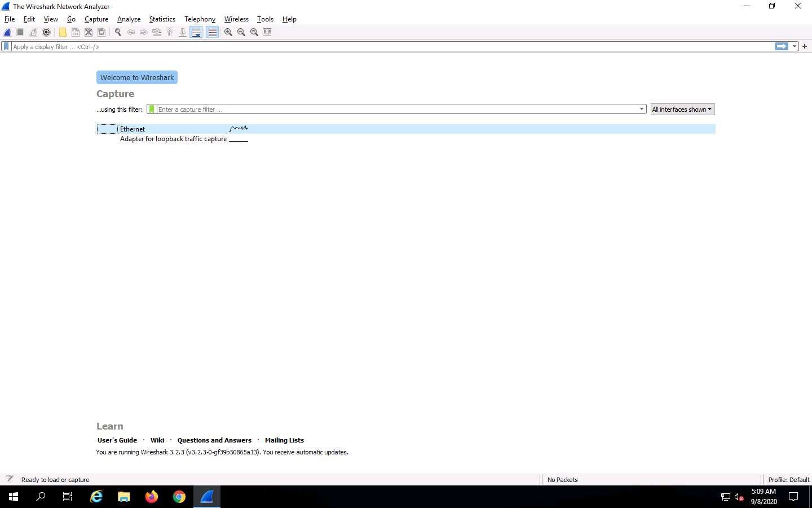Start capturing packets with the shark fin icon

coord(7,32)
